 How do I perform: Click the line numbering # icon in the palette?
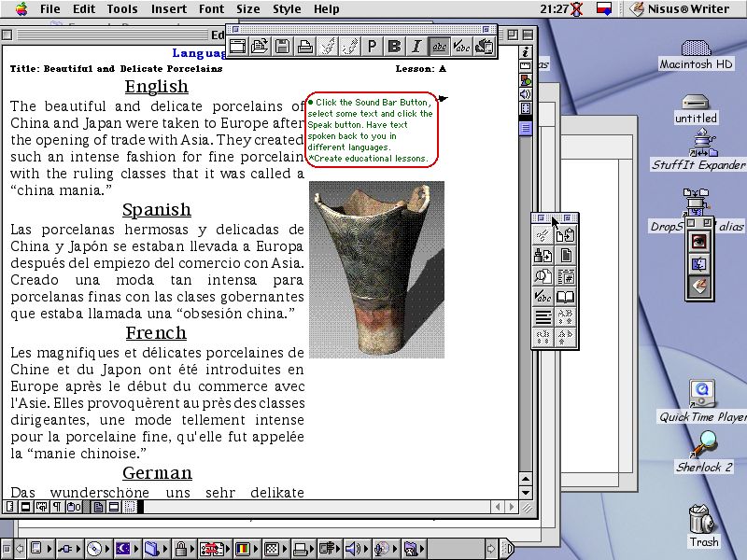click(566, 276)
